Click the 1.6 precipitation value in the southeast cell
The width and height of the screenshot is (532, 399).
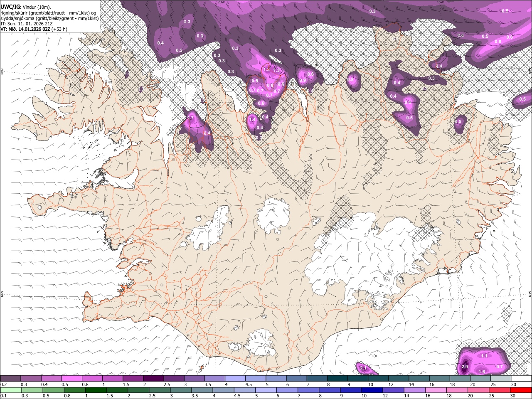(482, 372)
